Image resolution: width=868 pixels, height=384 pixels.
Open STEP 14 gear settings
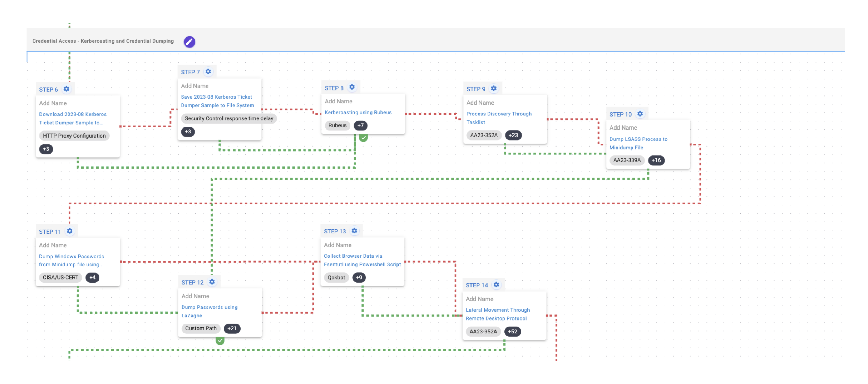pyautogui.click(x=496, y=284)
